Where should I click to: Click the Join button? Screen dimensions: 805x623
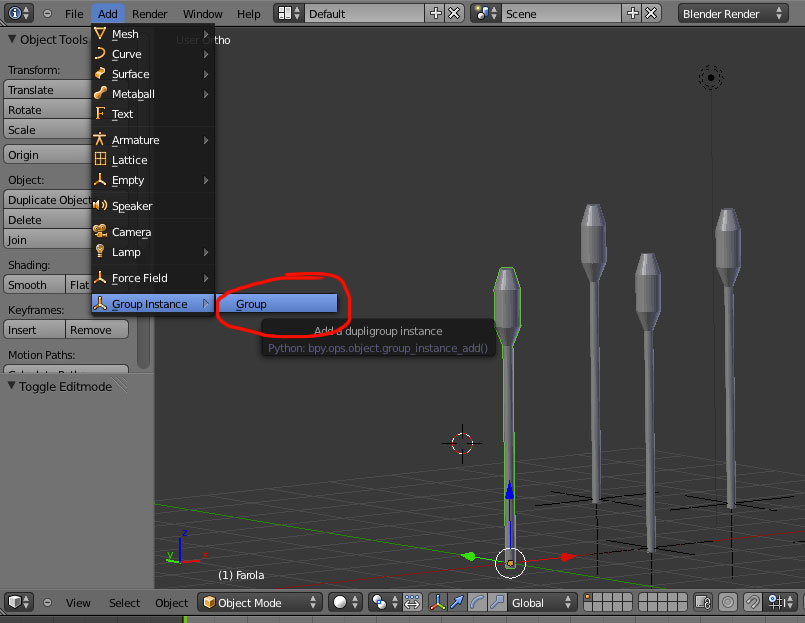coord(47,240)
